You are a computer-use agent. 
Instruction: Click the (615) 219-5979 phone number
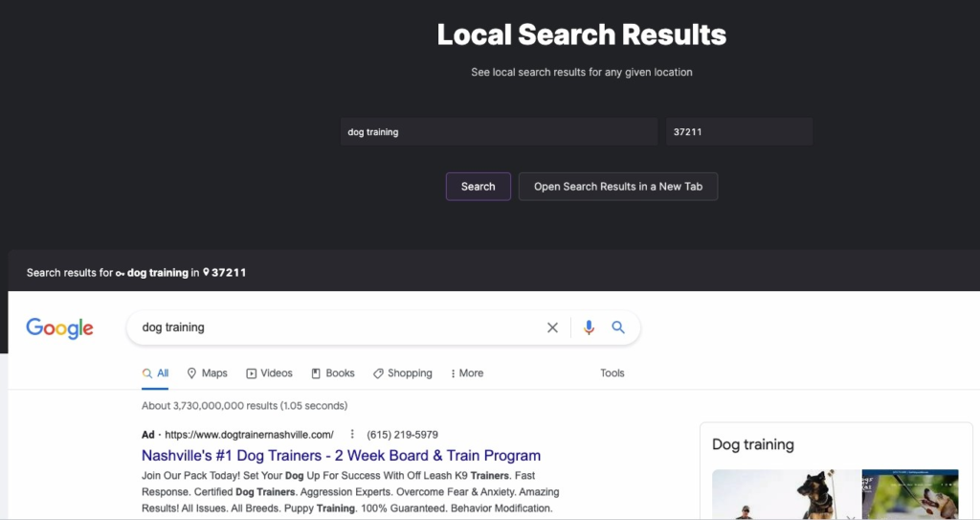tap(403, 434)
